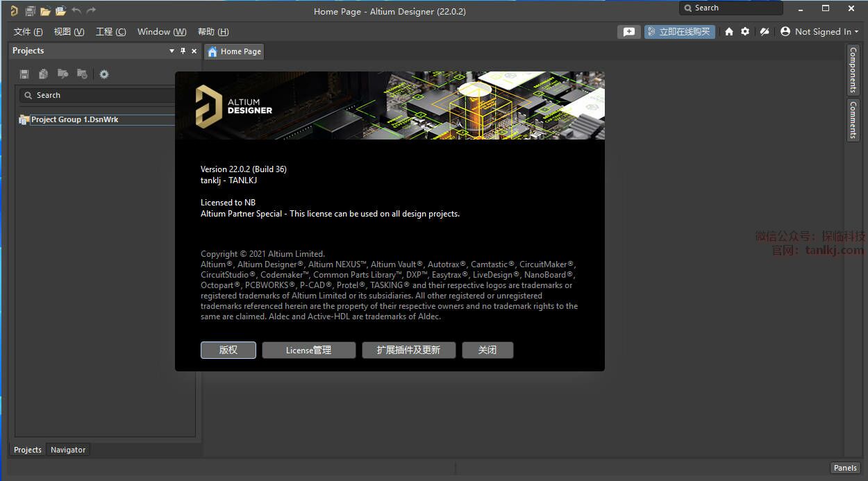The height and width of the screenshot is (481, 868).
Task: Click the crossed-out cloud connection icon
Action: [765, 31]
